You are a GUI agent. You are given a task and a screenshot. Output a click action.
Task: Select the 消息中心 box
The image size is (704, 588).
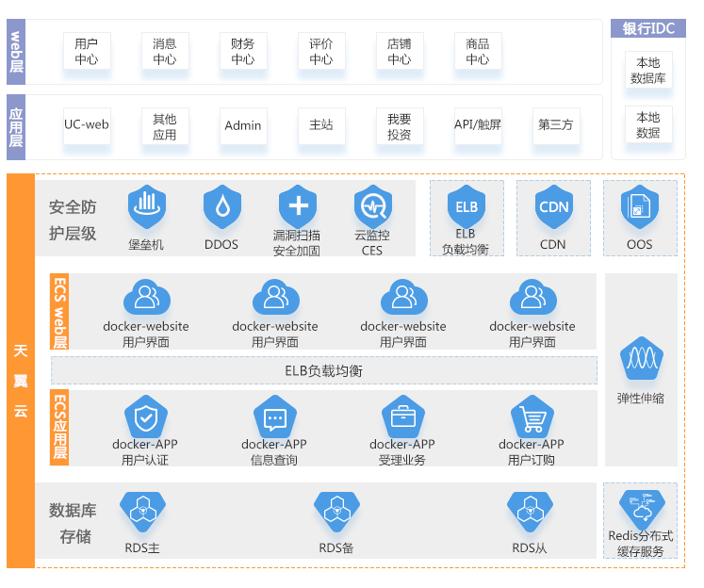point(165,51)
